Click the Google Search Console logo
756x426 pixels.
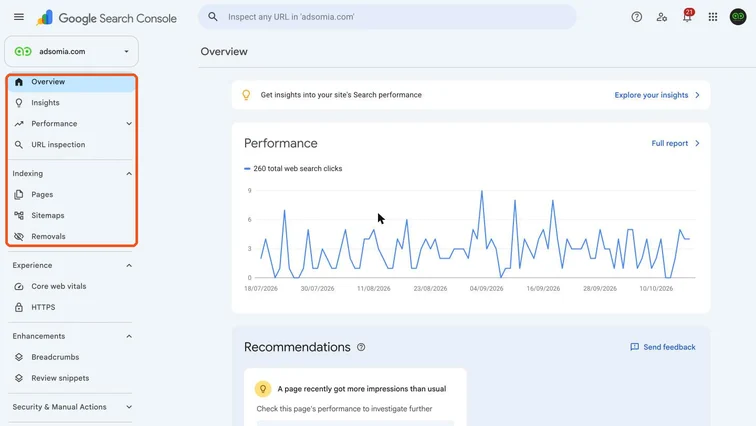coord(107,18)
